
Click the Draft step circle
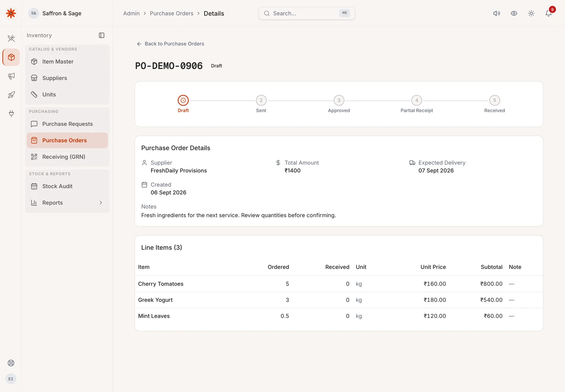[183, 100]
